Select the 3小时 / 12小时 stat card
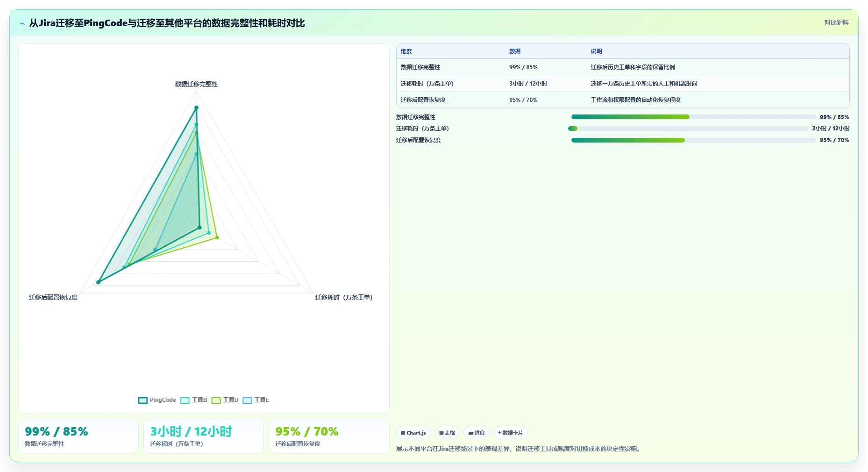This screenshot has width=868, height=472. coord(204,436)
